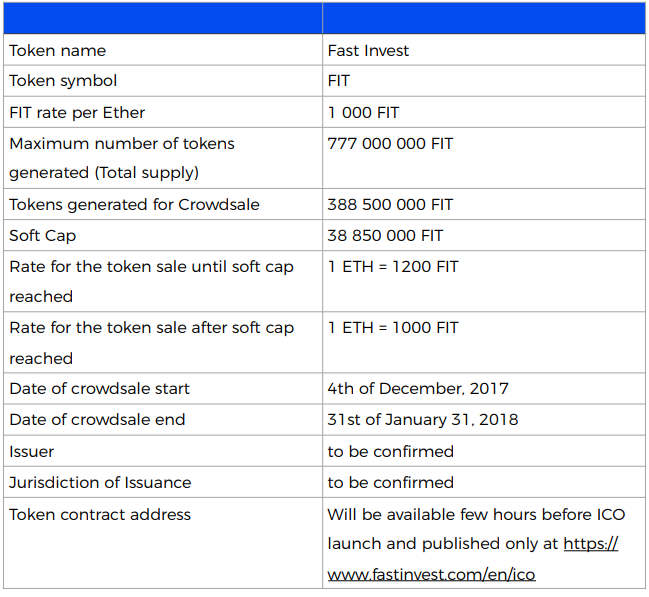649x597 pixels.
Task: Click the Soft Cap row label
Action: coord(43,236)
